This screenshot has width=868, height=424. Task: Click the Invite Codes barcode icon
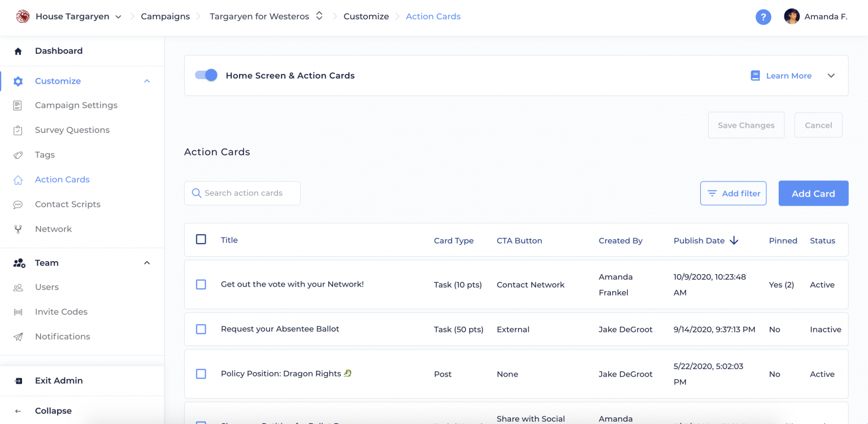(18, 312)
